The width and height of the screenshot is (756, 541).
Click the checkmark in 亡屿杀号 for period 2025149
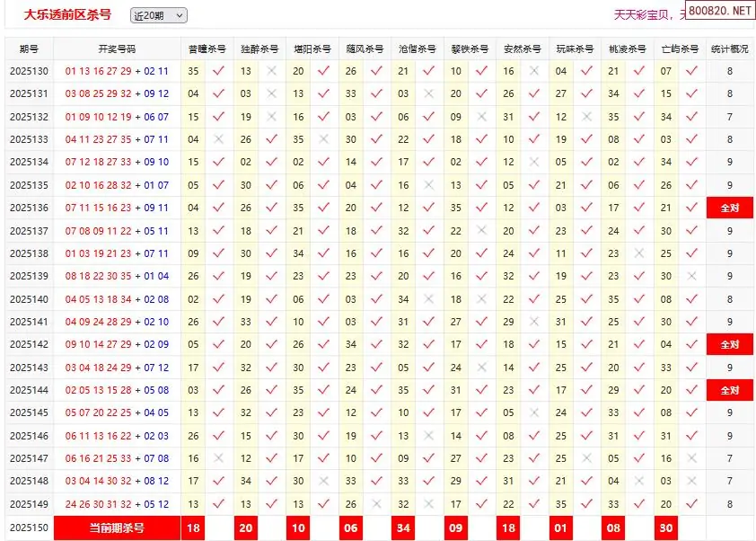tap(691, 504)
